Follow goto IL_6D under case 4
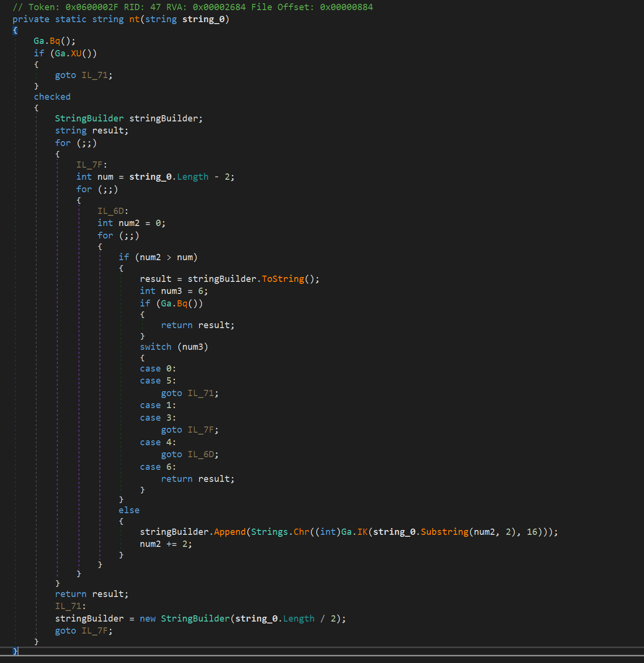This screenshot has height=663, width=644. point(201,454)
